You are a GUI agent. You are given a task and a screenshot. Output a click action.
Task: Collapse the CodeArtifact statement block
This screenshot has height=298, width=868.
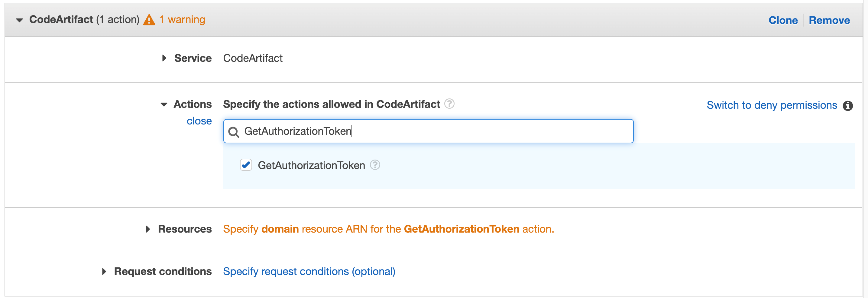(19, 20)
